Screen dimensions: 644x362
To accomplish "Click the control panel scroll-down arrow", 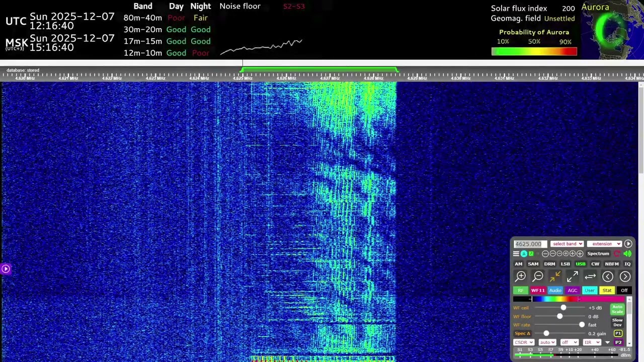I will [629, 343].
